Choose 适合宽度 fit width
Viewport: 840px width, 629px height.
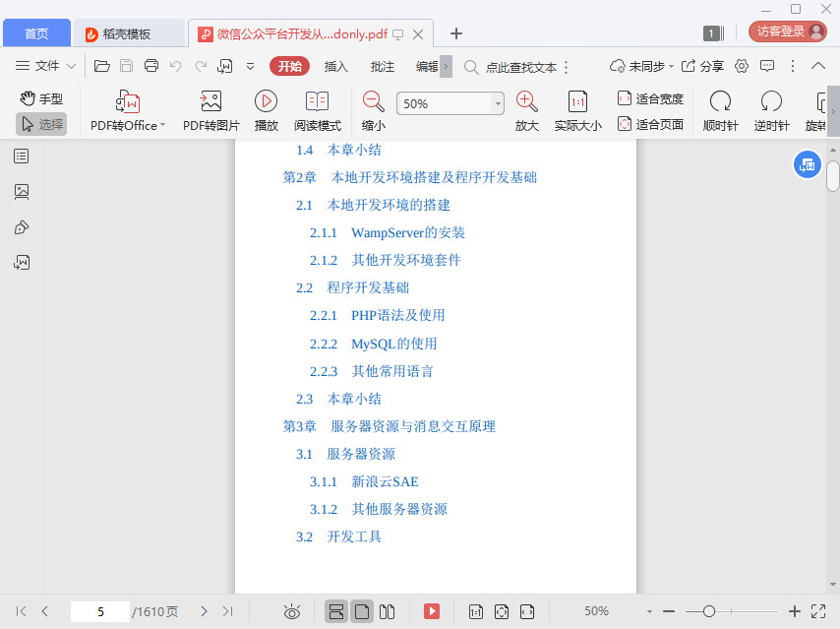[x=650, y=98]
